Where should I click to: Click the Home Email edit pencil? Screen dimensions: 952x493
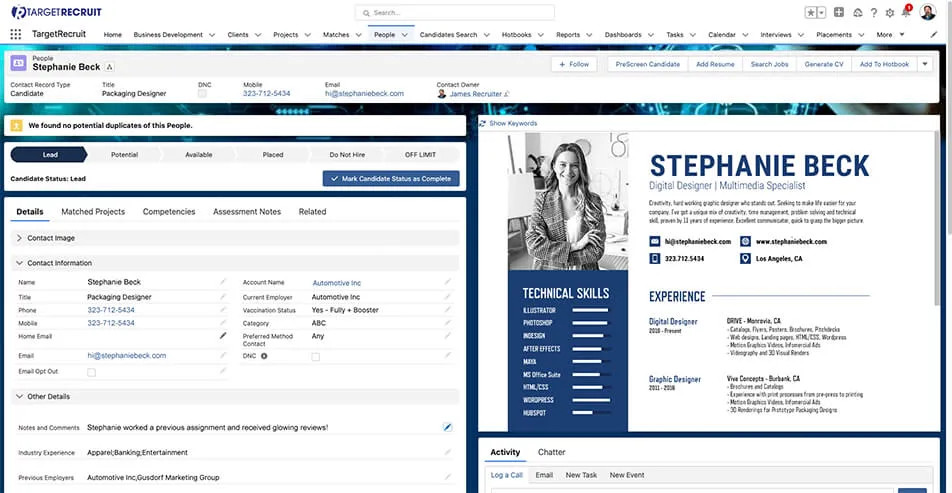tap(223, 336)
